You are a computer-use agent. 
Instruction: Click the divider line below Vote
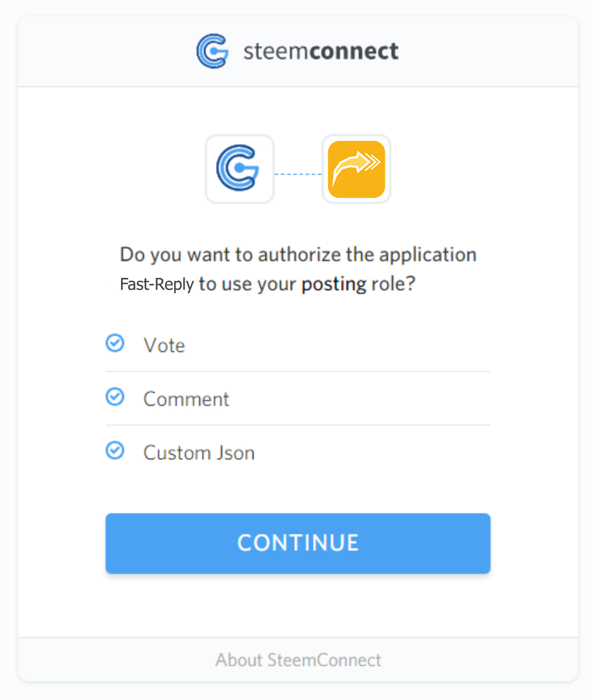tap(297, 371)
